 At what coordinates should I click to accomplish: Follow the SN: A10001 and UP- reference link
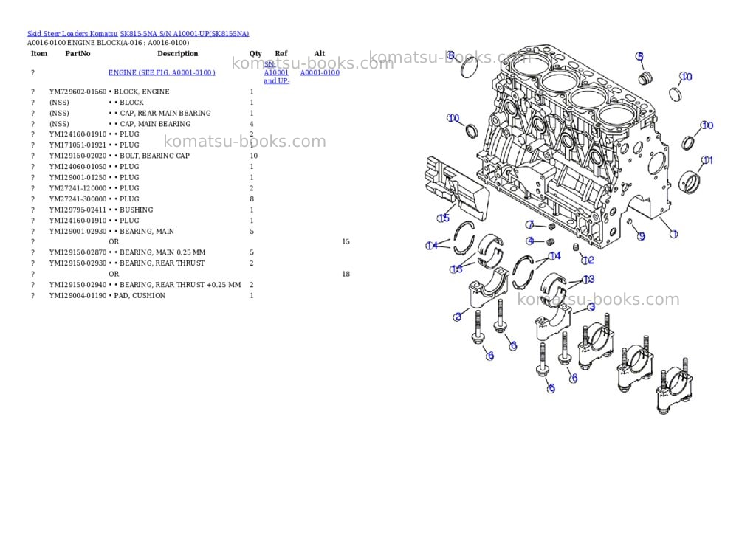click(x=276, y=72)
